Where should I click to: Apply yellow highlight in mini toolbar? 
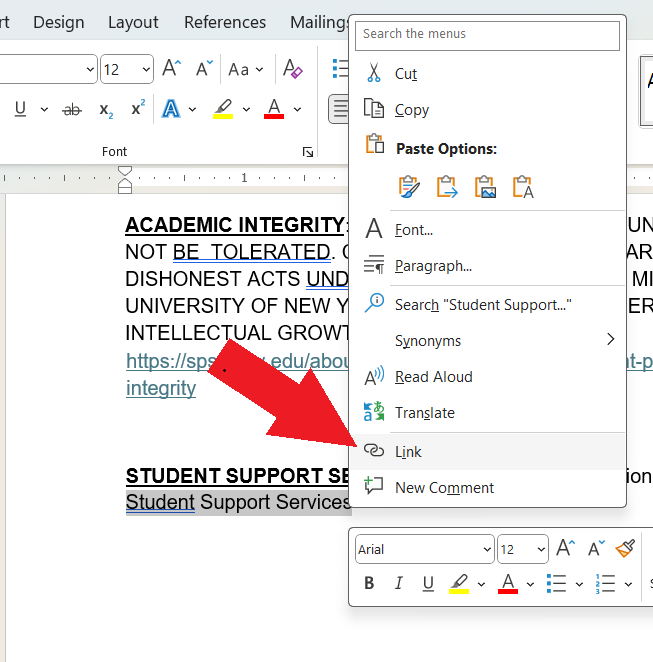459,583
